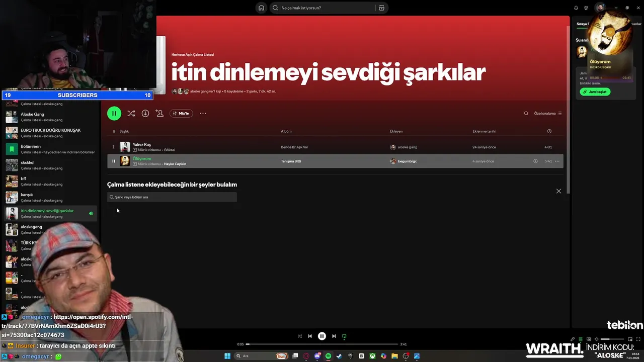Select the Yalnız Kuş track title
The height and width of the screenshot is (362, 644).
click(141, 144)
